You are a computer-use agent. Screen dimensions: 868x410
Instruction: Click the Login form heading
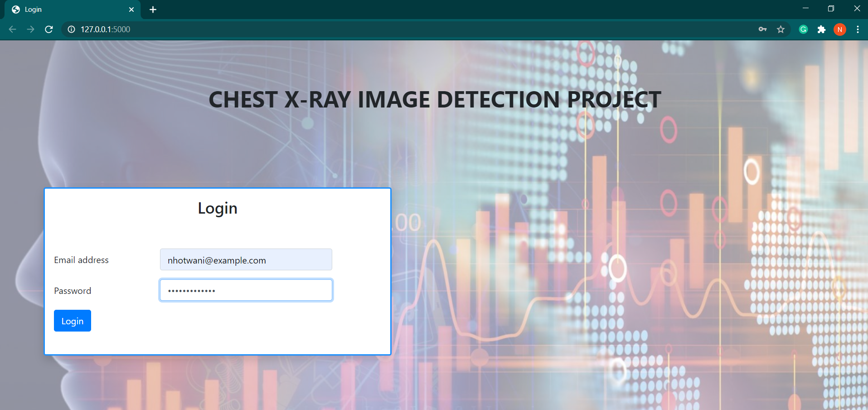(218, 208)
